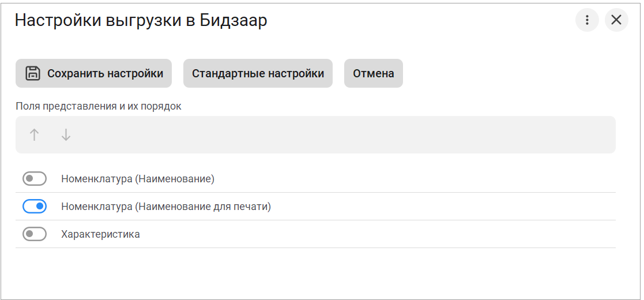The image size is (644, 300).
Task: Click the Отмена button
Action: (x=373, y=73)
